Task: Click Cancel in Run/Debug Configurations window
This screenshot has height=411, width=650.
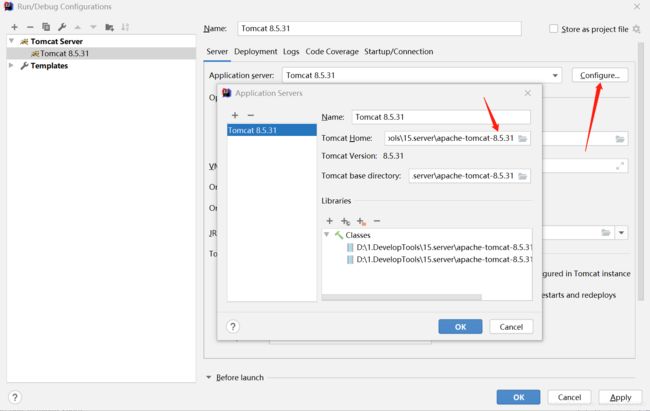Action: point(569,397)
